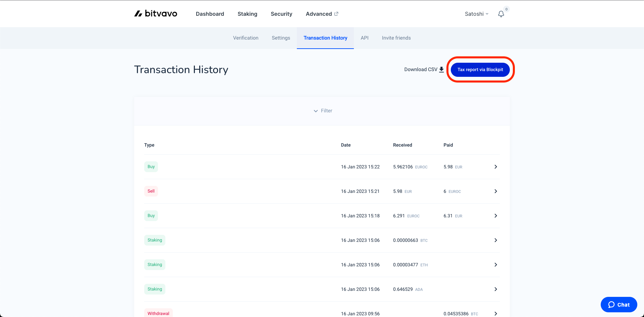The height and width of the screenshot is (317, 644).
Task: Expand Sell transaction at 15:21
Action: [496, 191]
